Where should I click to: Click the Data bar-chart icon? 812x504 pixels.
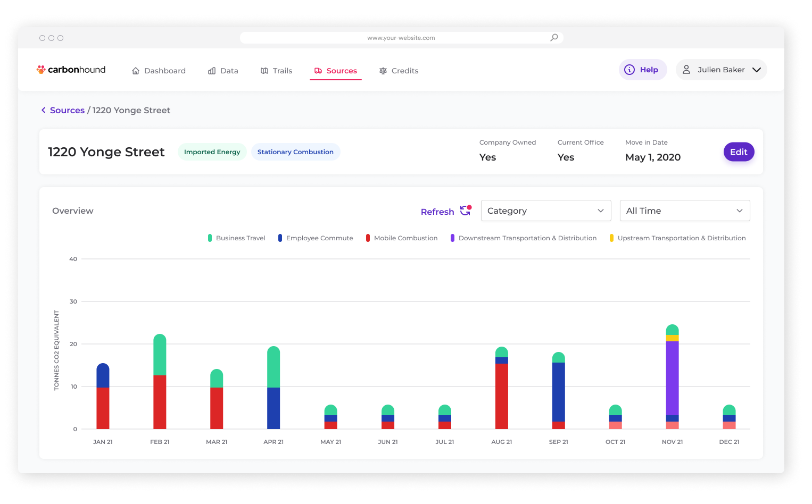coord(212,71)
